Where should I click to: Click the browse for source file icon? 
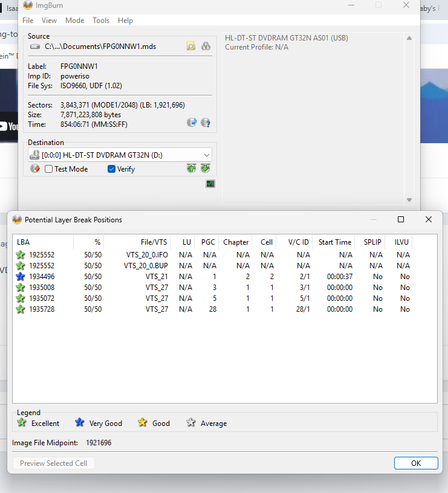pos(191,47)
